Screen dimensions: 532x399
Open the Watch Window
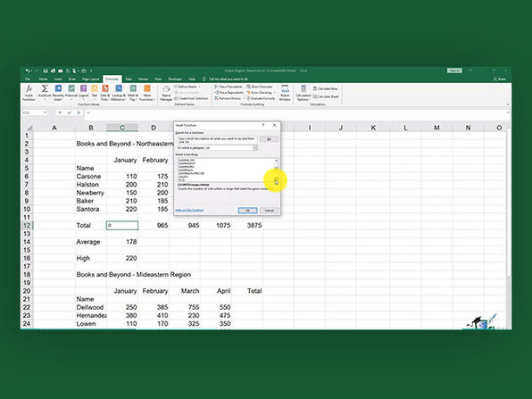tap(285, 93)
